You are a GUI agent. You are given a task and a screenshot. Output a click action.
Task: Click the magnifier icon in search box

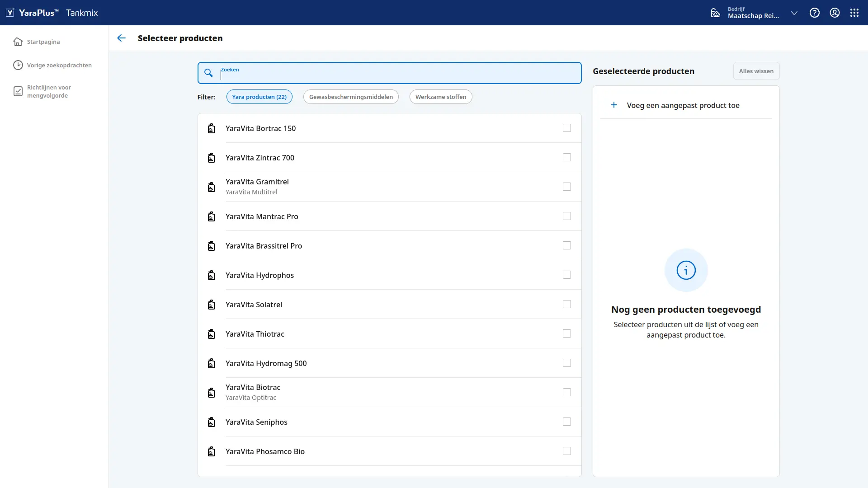(208, 73)
